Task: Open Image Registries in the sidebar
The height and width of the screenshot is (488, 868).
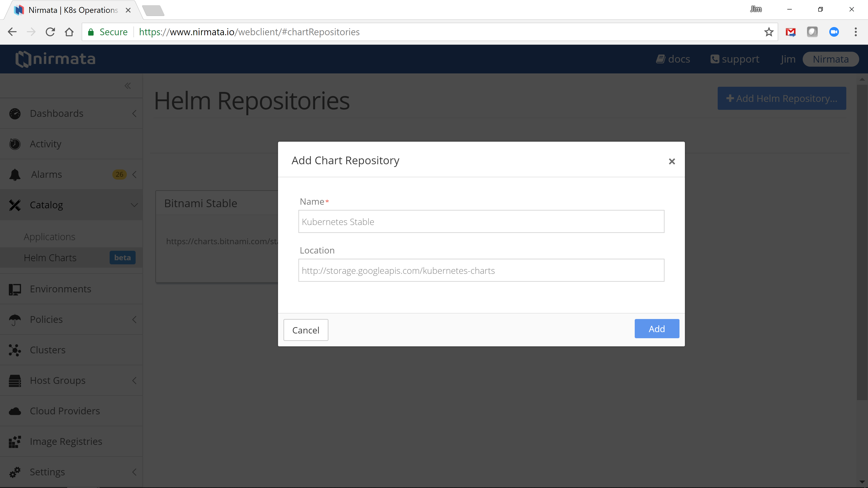Action: pos(66,441)
